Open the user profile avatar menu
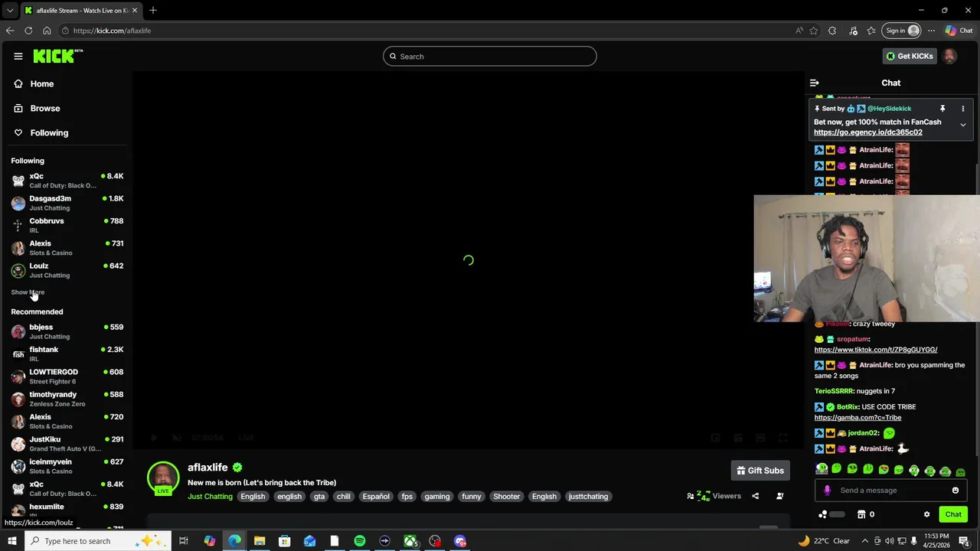The width and height of the screenshot is (980, 551). point(949,56)
